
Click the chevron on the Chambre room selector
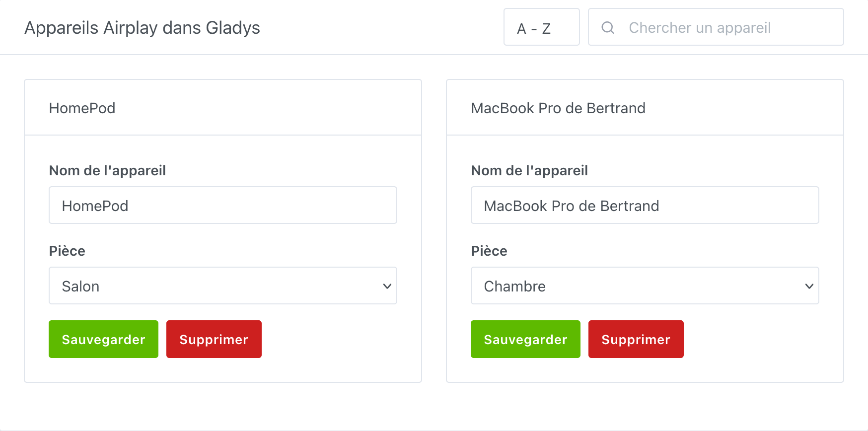click(x=809, y=286)
